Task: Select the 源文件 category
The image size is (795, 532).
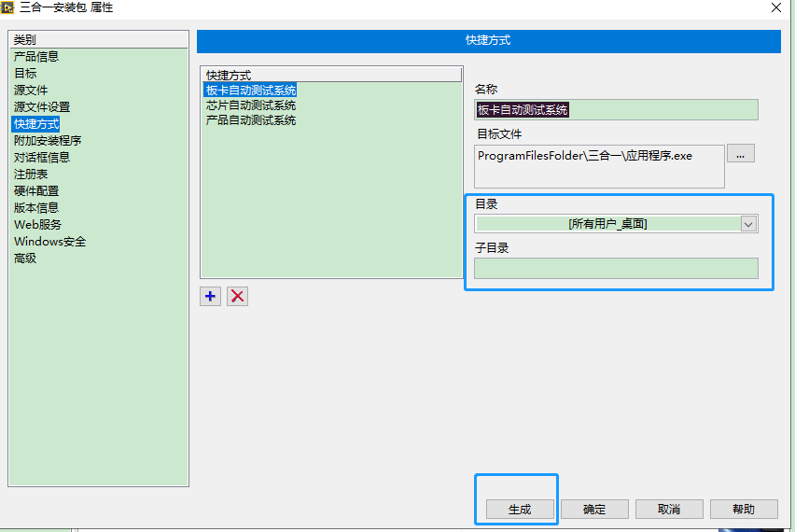Action: tap(31, 91)
